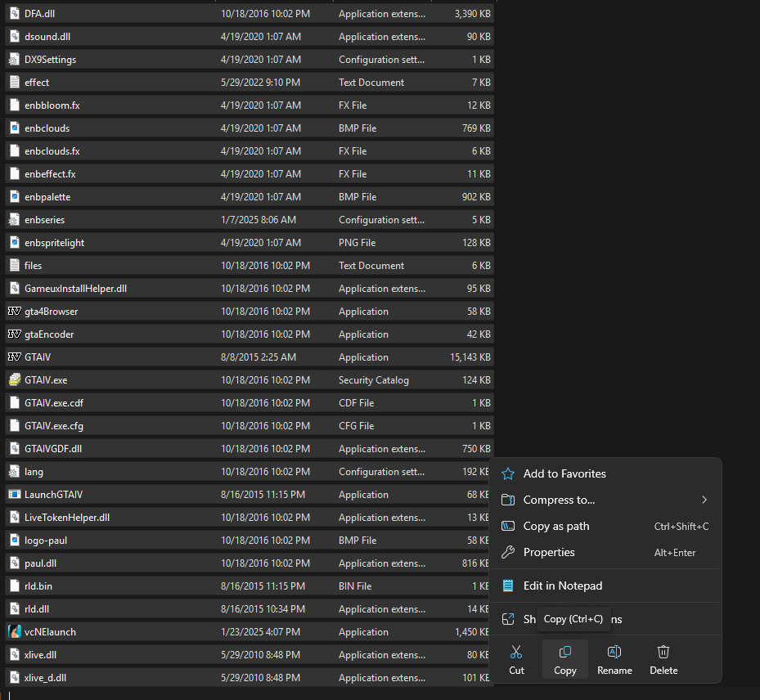Image resolution: width=760 pixels, height=700 pixels.
Task: Click the vcNElaunch application icon
Action: [x=15, y=631]
